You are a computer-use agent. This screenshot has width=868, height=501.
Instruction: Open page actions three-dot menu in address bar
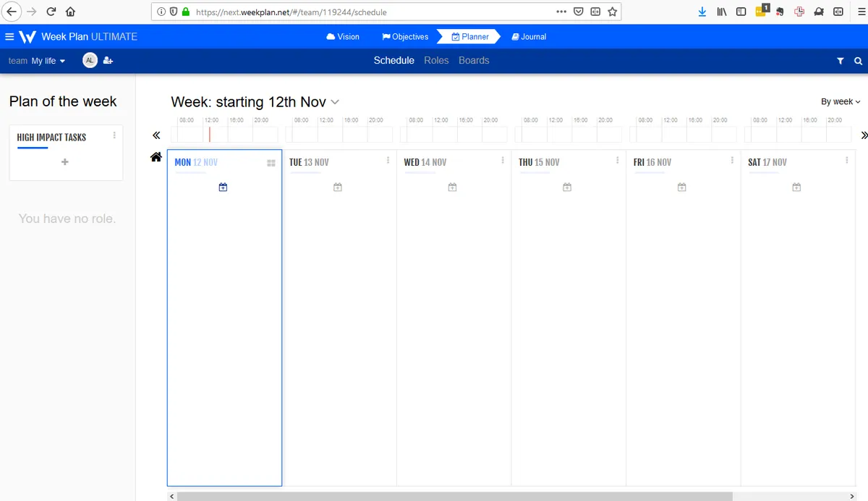pos(561,12)
